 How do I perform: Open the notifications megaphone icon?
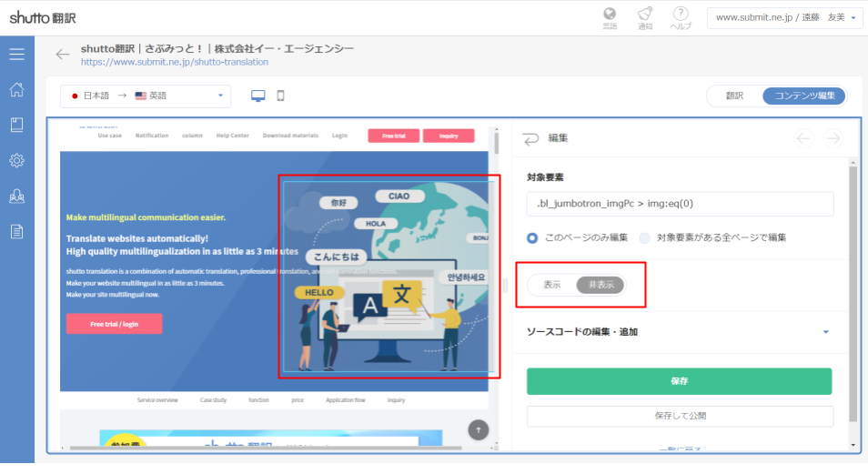[x=645, y=17]
